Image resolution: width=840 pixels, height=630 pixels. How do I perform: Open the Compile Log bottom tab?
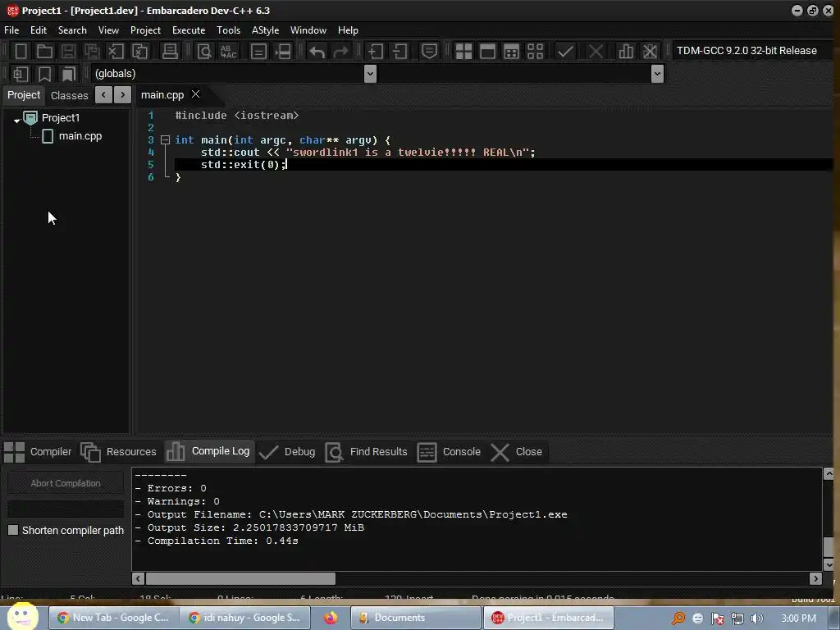pos(208,451)
